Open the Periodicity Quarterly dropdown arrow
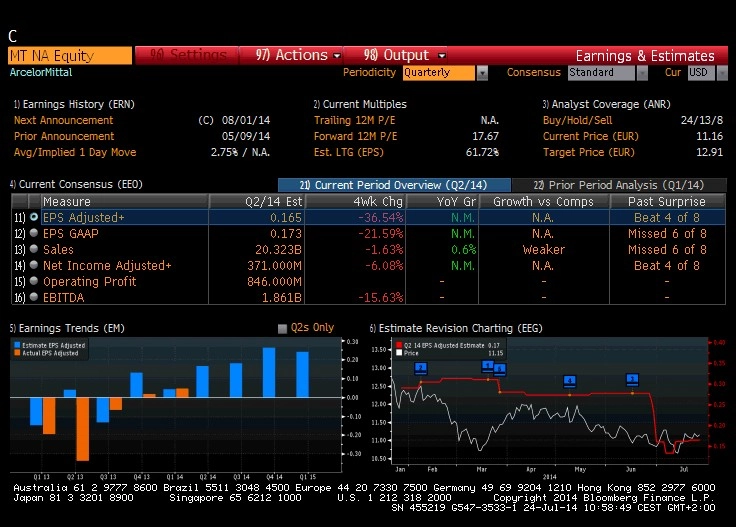 (x=482, y=73)
